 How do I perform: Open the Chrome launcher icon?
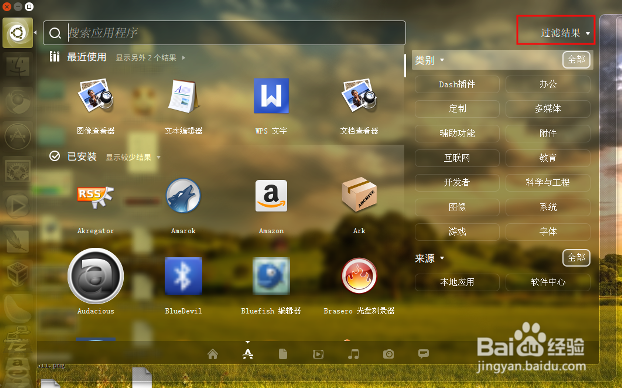pos(17,101)
